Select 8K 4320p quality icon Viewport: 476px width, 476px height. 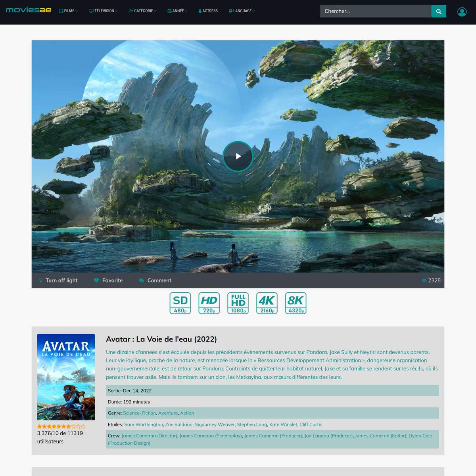296,303
